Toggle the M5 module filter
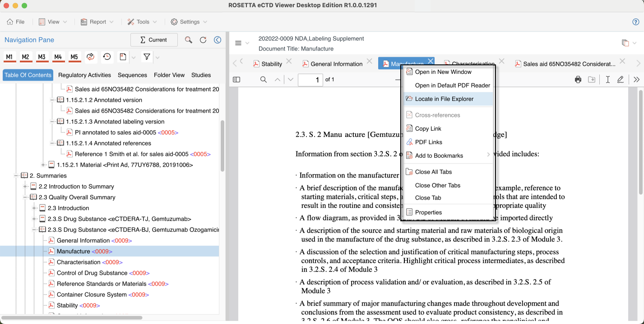644x324 pixels. 74,57
